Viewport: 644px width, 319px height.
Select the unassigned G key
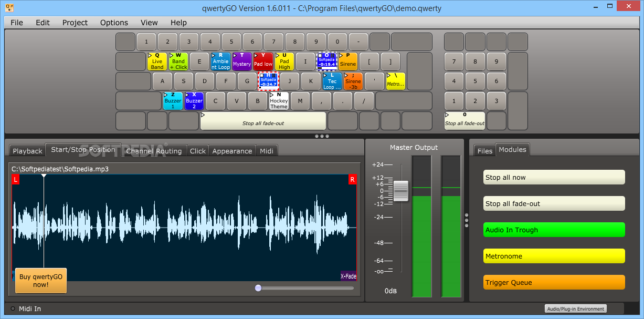point(247,81)
